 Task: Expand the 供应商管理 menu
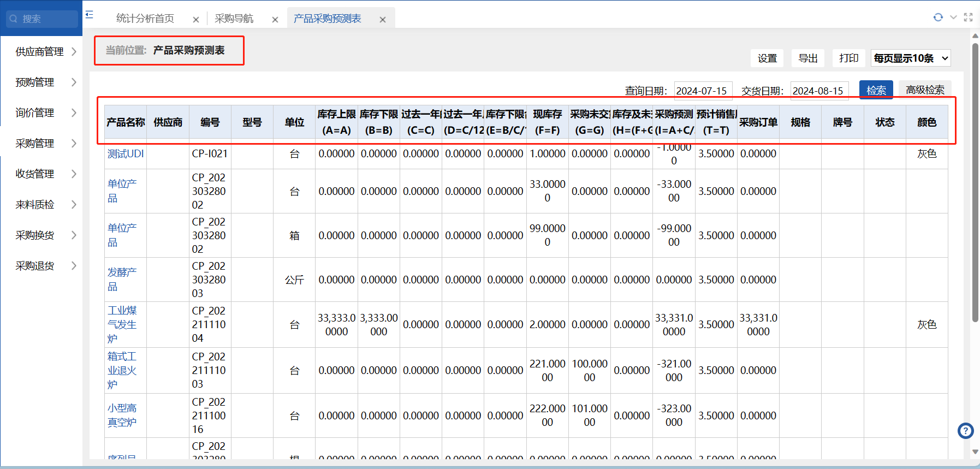point(41,52)
